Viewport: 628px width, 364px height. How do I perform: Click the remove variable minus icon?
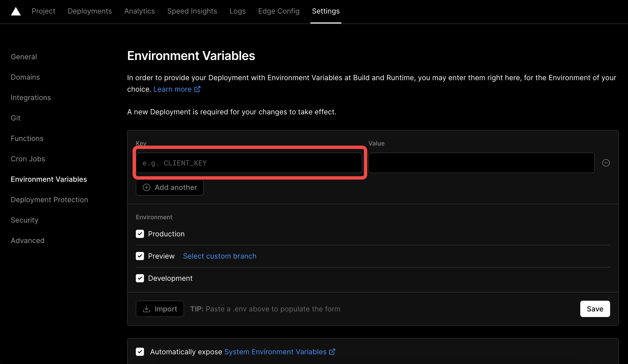click(606, 163)
